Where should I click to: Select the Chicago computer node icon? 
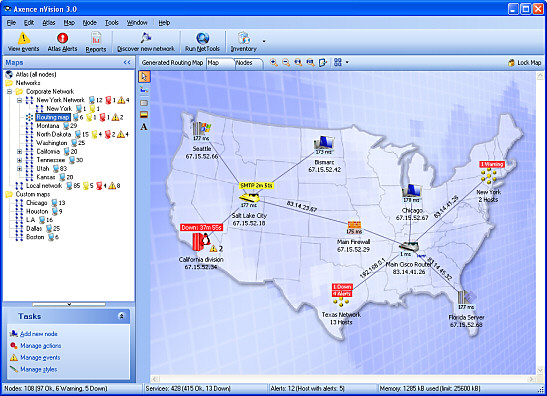412,190
